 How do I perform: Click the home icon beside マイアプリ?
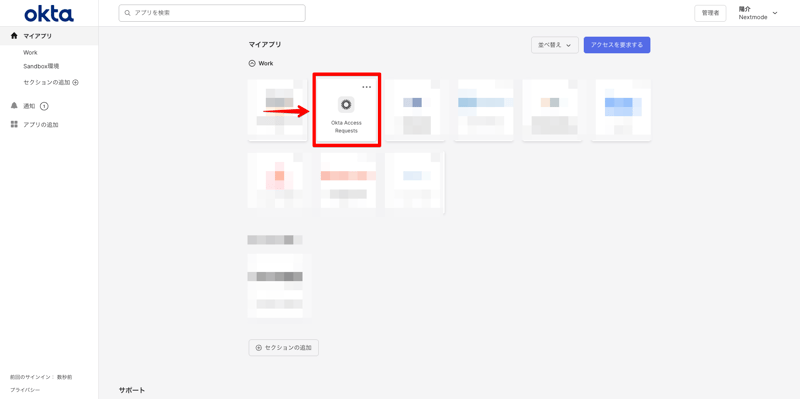[14, 36]
